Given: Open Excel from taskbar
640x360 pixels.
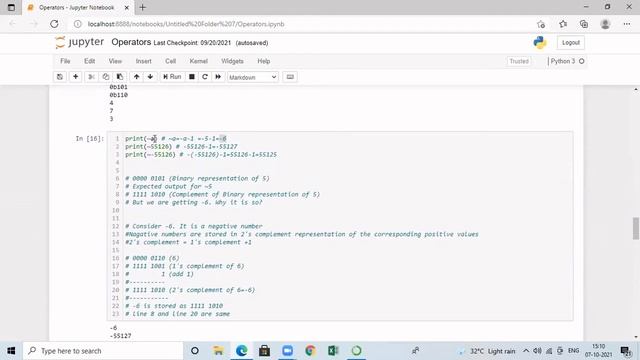Looking at the screenshot, I should coord(333,351).
